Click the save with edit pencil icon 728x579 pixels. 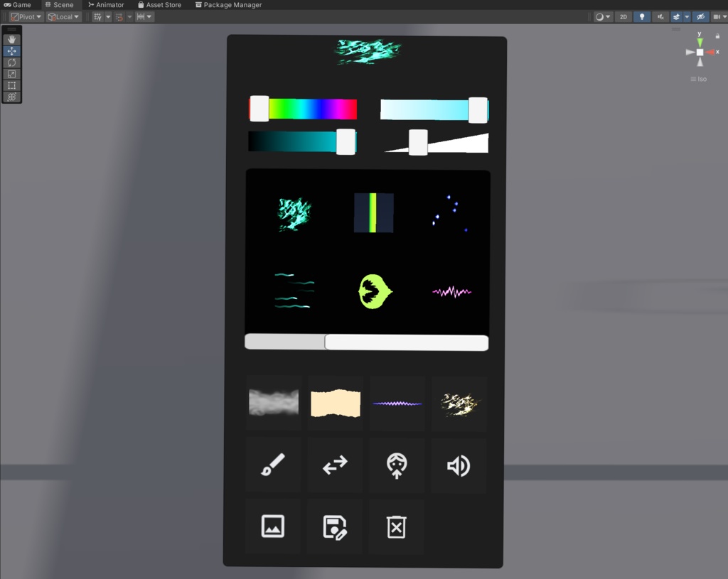[x=334, y=526]
